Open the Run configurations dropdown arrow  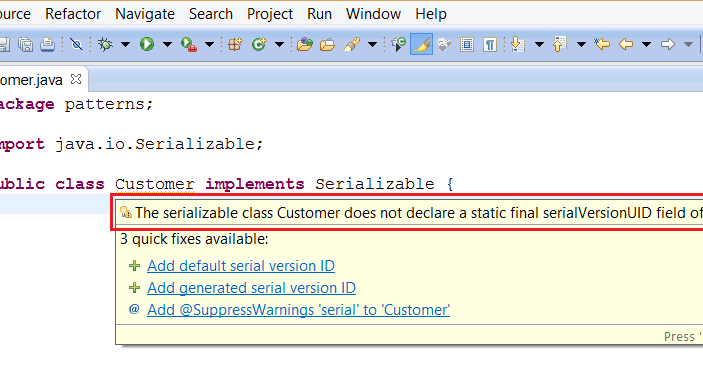[x=167, y=44]
